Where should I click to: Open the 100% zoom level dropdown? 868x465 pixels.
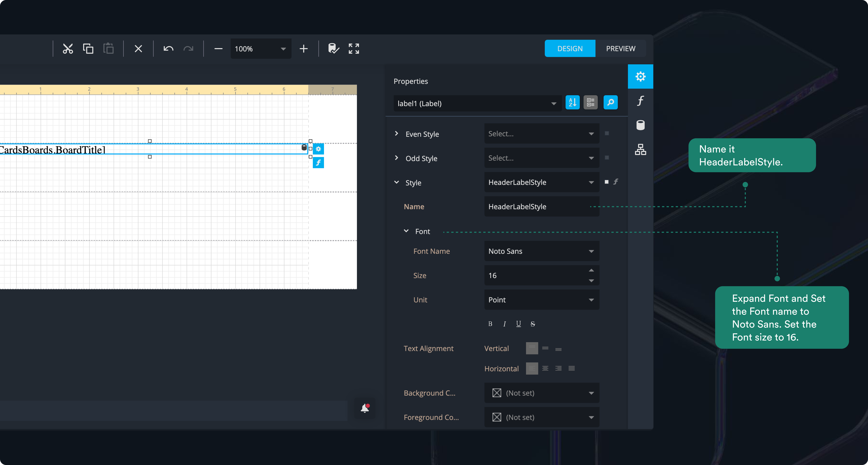(x=261, y=49)
